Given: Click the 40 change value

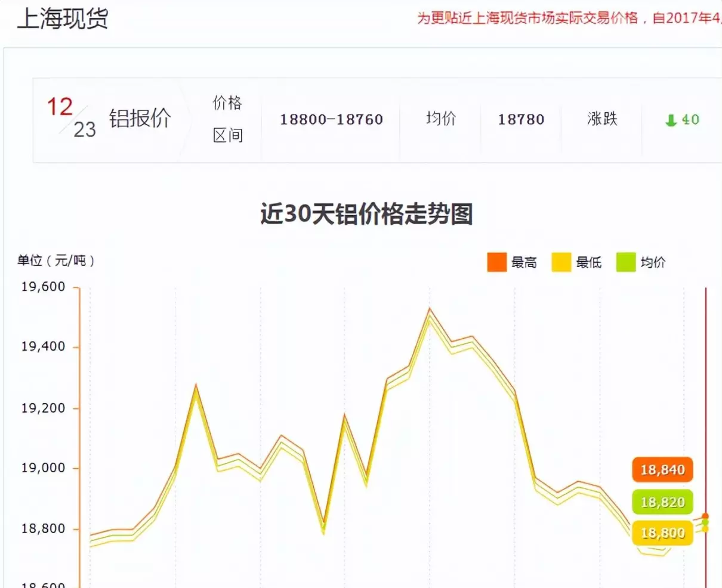Looking at the screenshot, I should 690,119.
